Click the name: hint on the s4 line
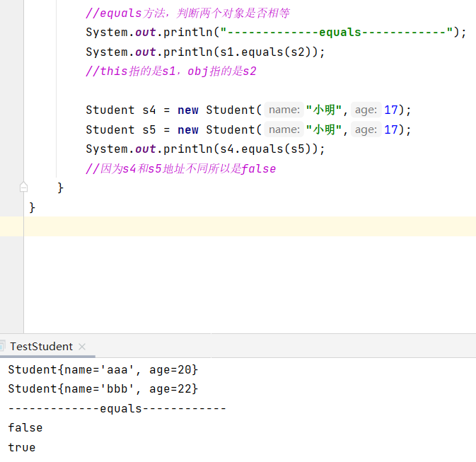The width and height of the screenshot is (476, 462). point(284,110)
